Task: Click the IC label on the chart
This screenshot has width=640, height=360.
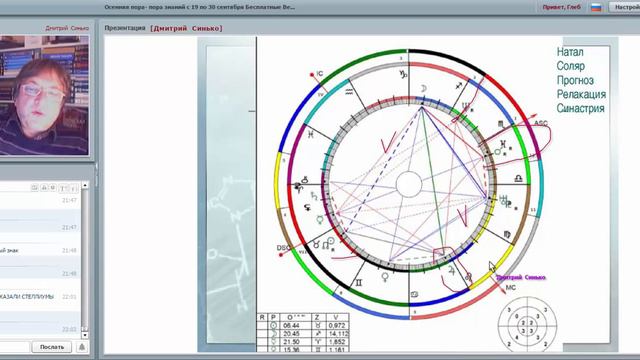Action: [320, 73]
